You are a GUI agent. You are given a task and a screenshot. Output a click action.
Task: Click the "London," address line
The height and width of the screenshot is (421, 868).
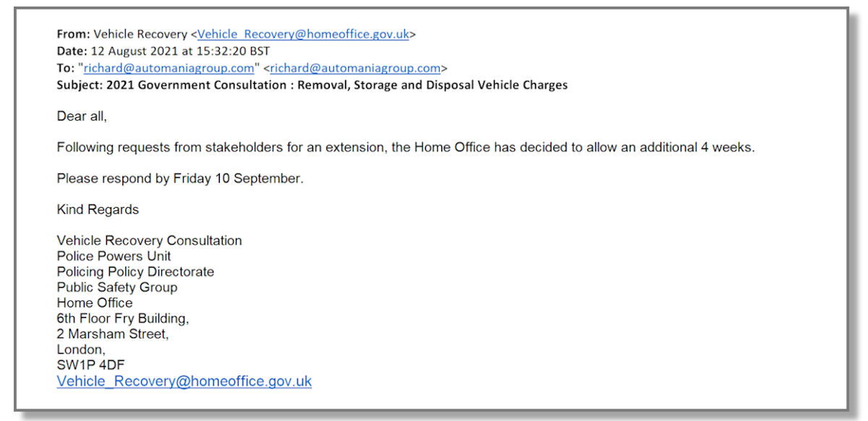tap(81, 349)
